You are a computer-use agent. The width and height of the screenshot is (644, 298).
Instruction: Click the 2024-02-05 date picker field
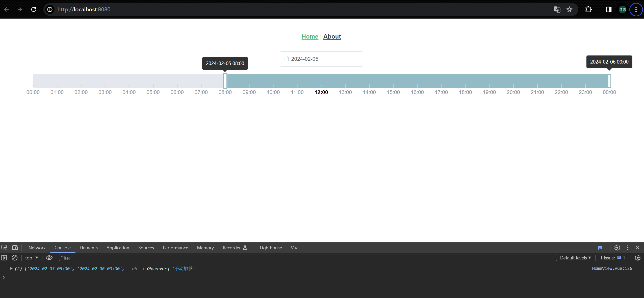tap(321, 59)
